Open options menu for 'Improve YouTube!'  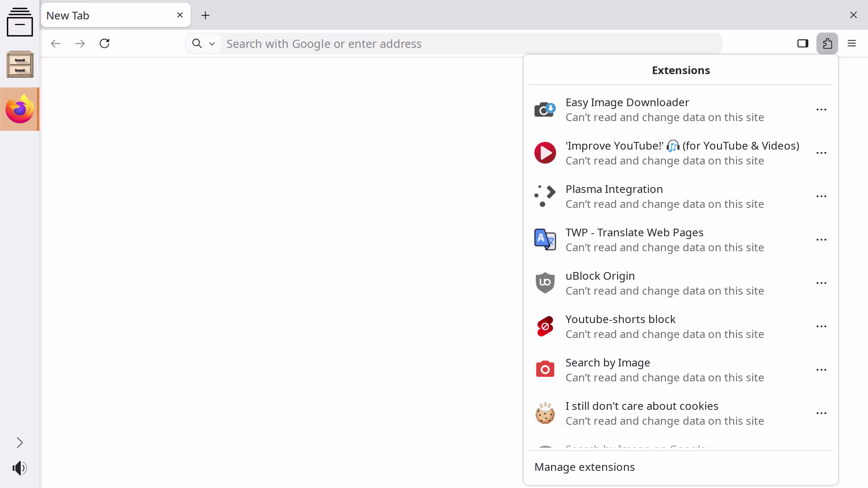(821, 153)
